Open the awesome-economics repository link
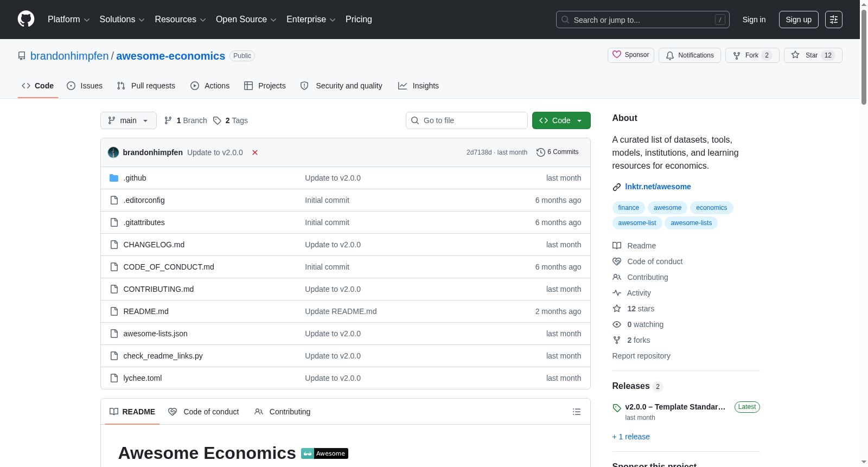The height and width of the screenshot is (467, 868). pyautogui.click(x=170, y=56)
